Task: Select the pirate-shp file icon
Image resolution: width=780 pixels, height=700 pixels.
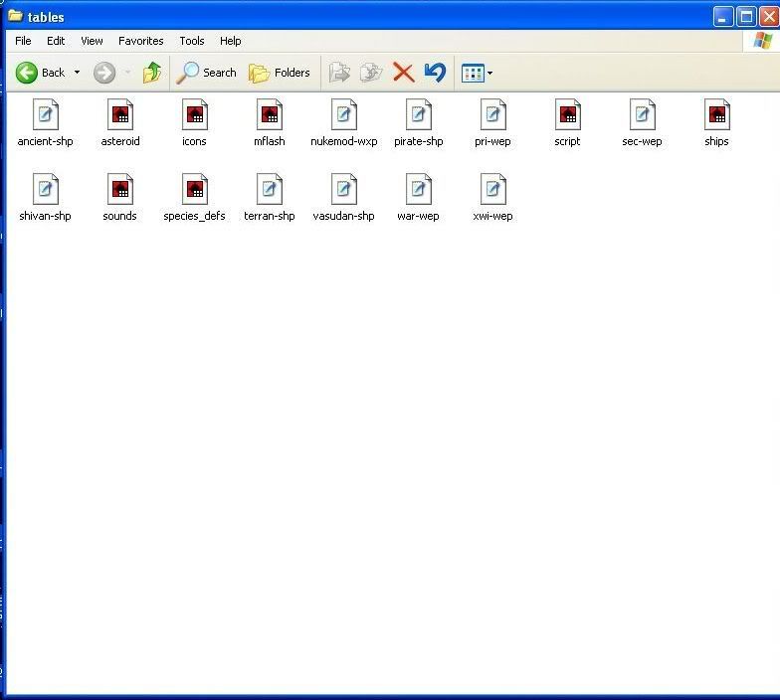Action: pos(418,115)
